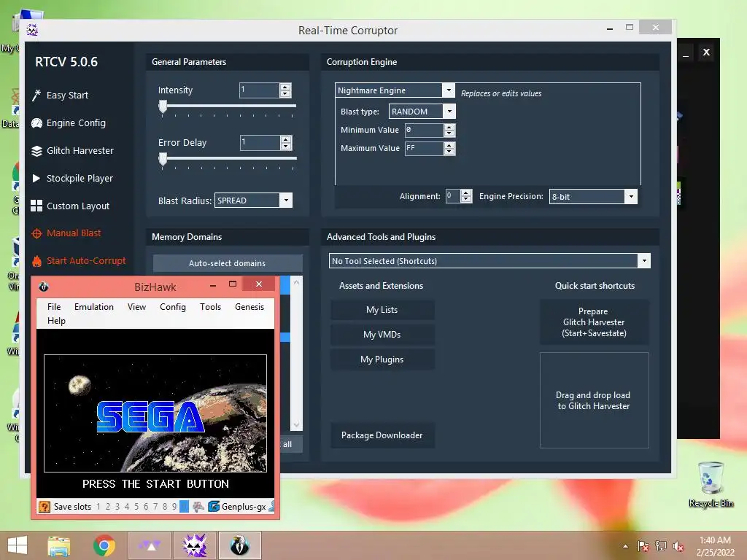Click the Intensity slider handle
Screen dimensions: 747x560
click(163, 106)
